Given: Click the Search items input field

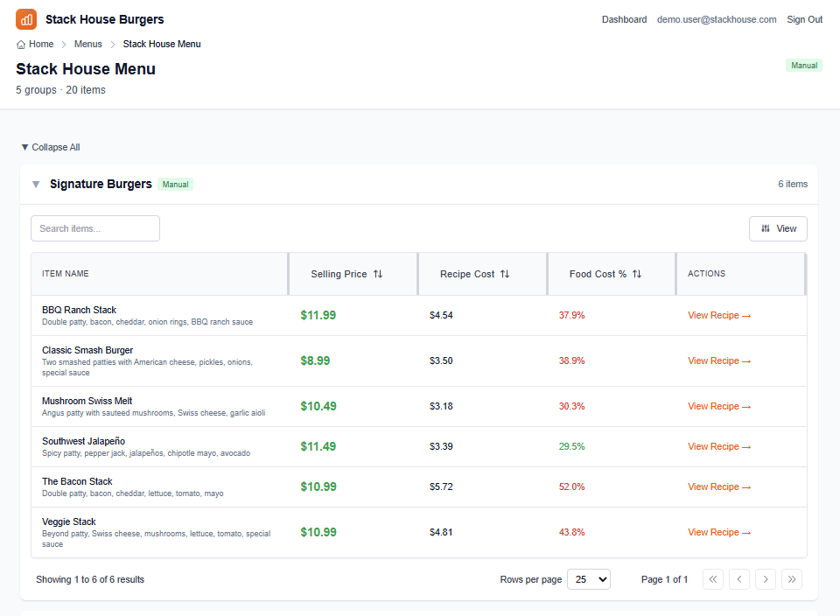Looking at the screenshot, I should click(x=94, y=227).
